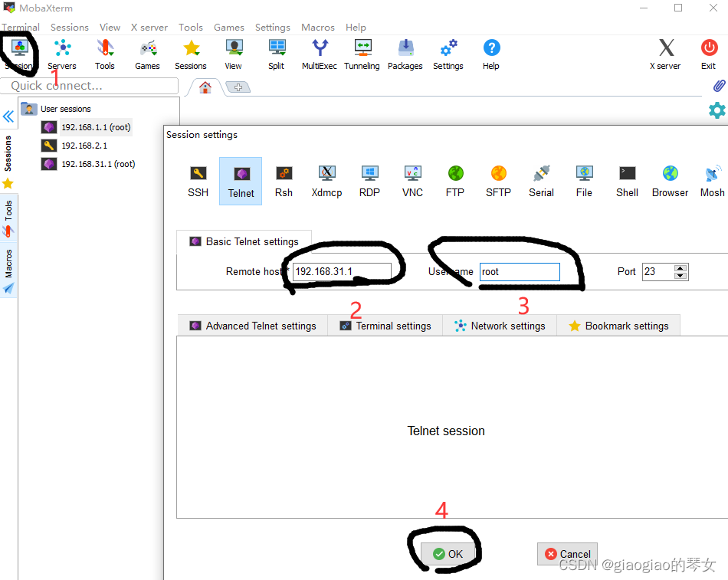Choose the Rsh session type
The image size is (728, 580).
[284, 181]
